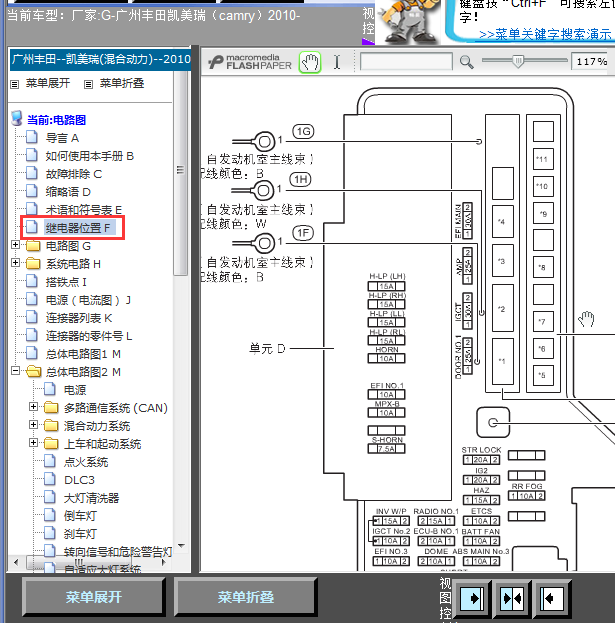
Task: Open the 菜单关键字搜索演示 link
Action: [x=545, y=35]
